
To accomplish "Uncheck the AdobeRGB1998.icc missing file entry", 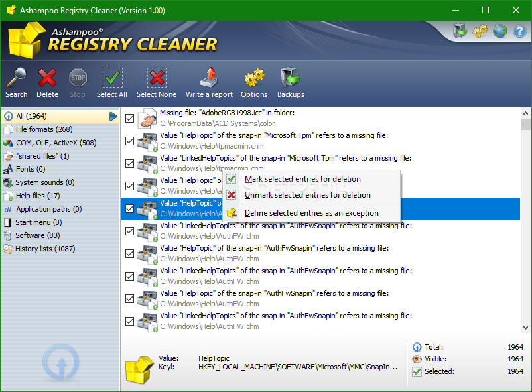I will tap(129, 118).
